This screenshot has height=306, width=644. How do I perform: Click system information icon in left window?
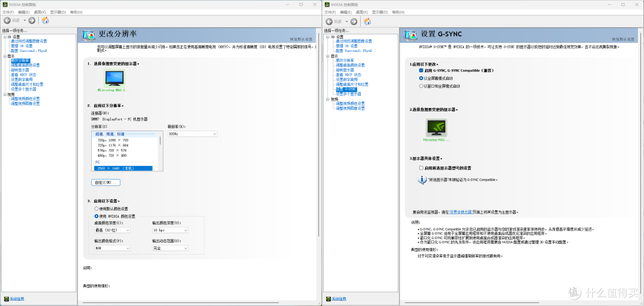click(x=6, y=299)
